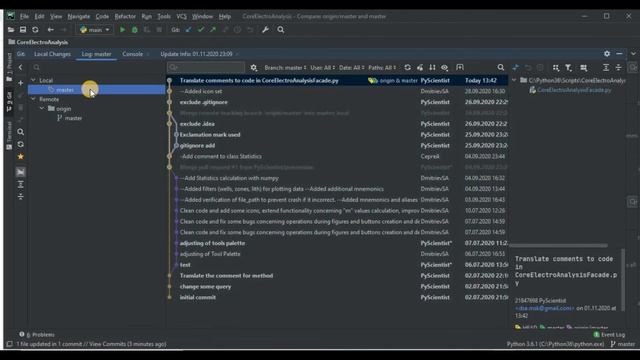This screenshot has height=360, width=640.
Task: Toggle IntelliSort icon in log toolbar
Action: pyautogui.click(x=432, y=68)
